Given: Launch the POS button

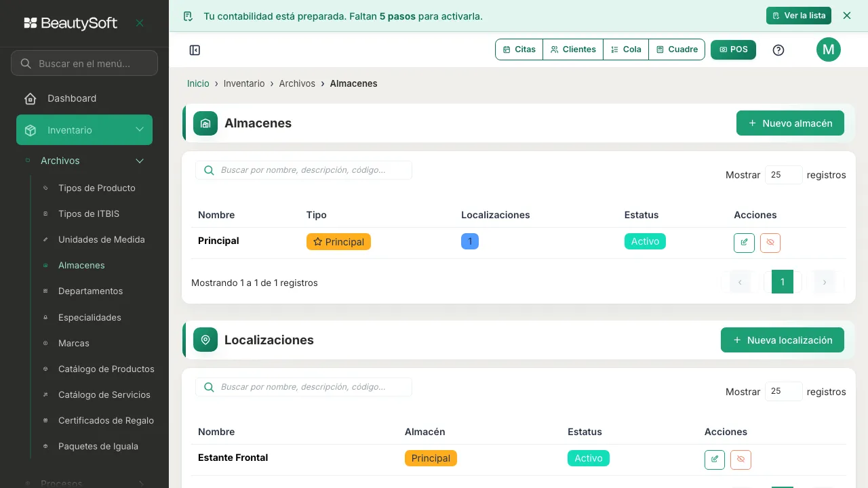Looking at the screenshot, I should pos(733,49).
